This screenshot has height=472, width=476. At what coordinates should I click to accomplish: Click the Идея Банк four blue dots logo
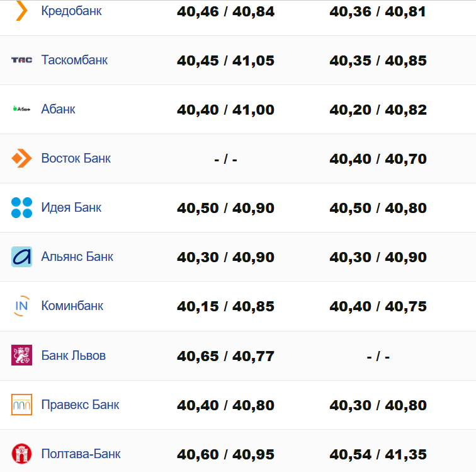point(21,207)
